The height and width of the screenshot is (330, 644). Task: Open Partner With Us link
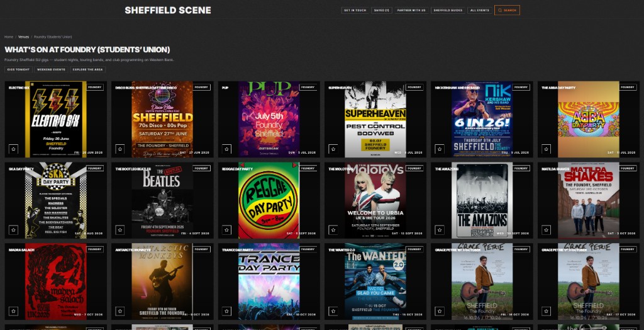411,10
